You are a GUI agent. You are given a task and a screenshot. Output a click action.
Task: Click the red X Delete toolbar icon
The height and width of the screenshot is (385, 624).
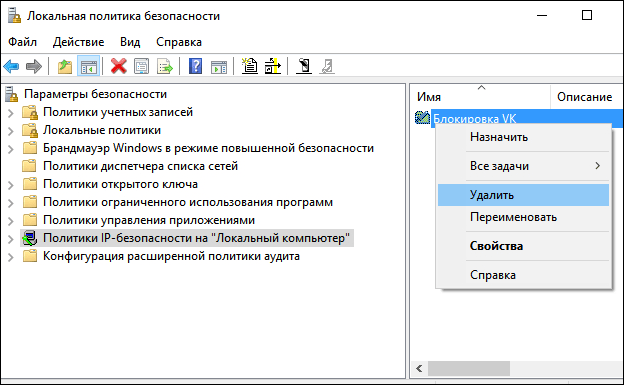tap(119, 66)
